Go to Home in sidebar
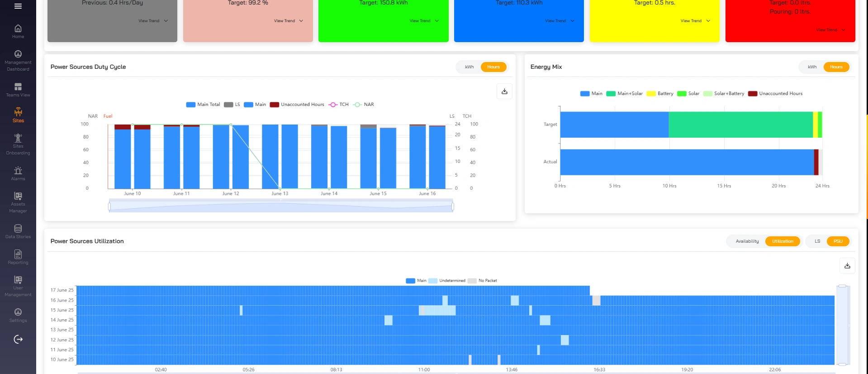868x374 pixels. 18,32
